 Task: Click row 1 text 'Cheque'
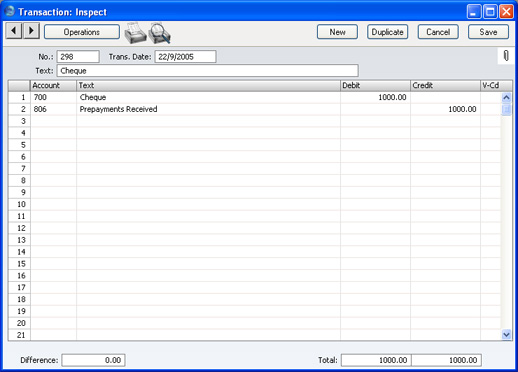[208, 97]
